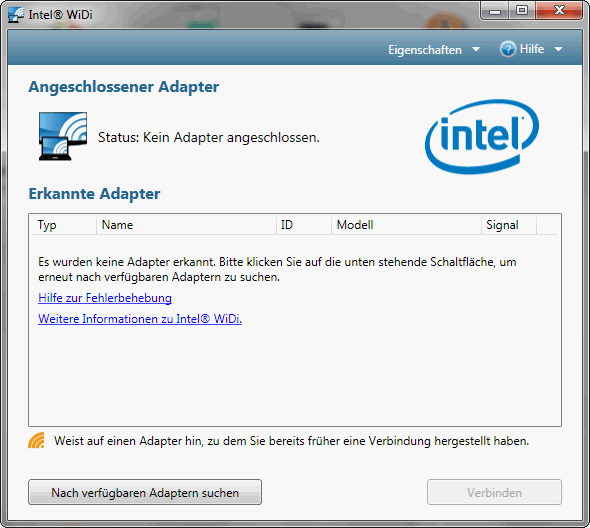Sort by the Typ column header
The width and height of the screenshot is (590, 528).
point(64,225)
